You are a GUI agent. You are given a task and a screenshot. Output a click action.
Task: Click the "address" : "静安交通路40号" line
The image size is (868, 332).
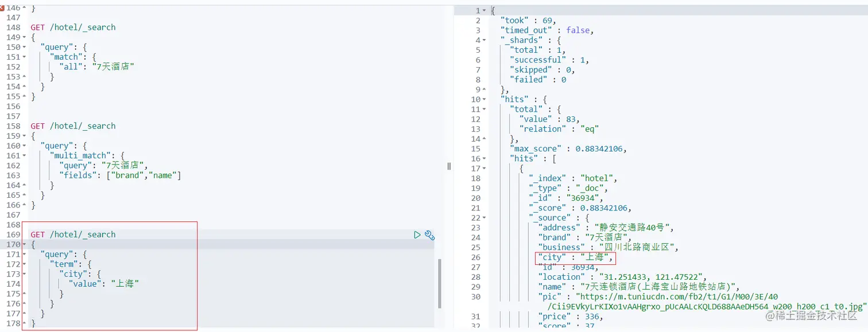pos(605,228)
